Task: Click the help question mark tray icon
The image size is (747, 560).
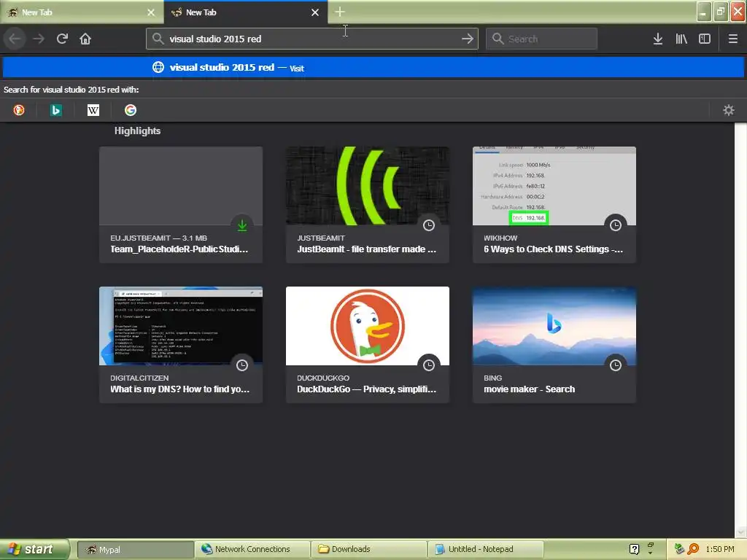Action: point(634,549)
